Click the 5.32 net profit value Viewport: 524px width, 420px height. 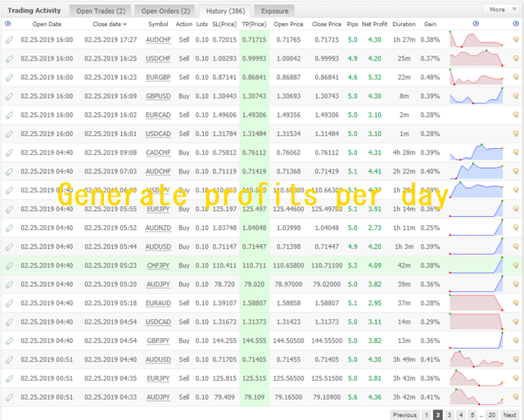[375, 77]
